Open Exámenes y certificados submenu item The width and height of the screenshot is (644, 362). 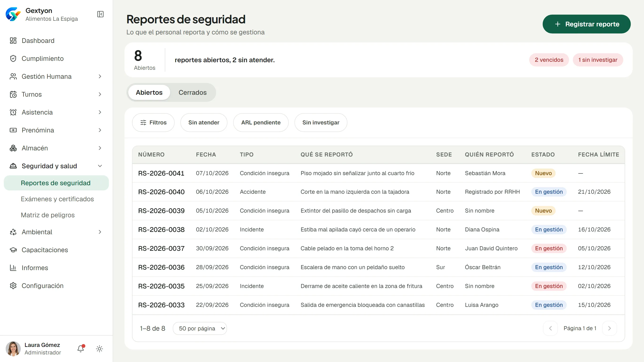(57, 199)
